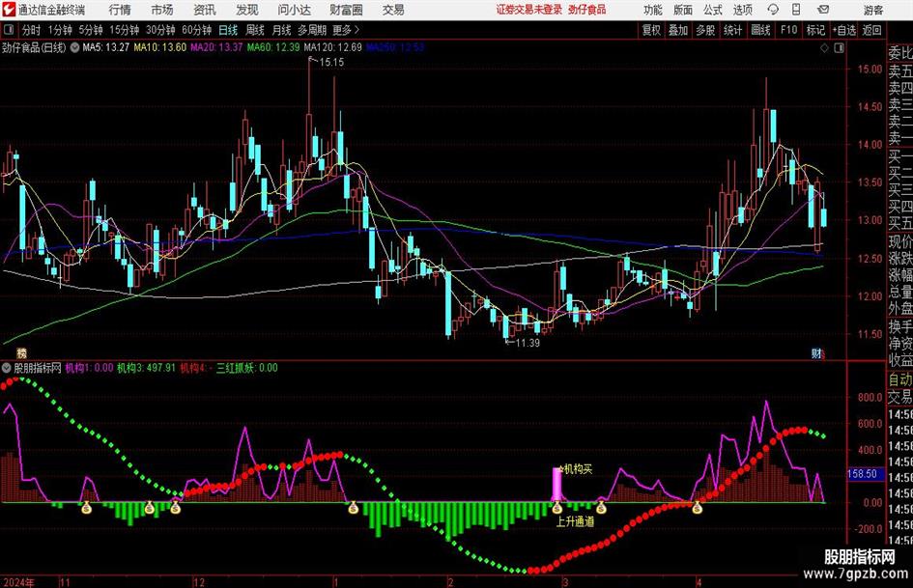Switch to 30分钟 period
The image size is (913, 588).
click(160, 30)
